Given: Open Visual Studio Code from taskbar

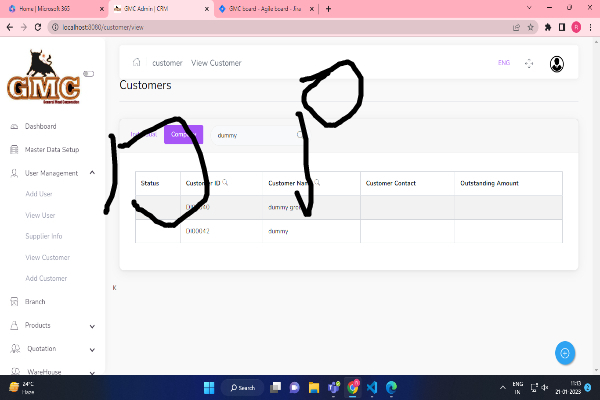Looking at the screenshot, I should (372, 387).
